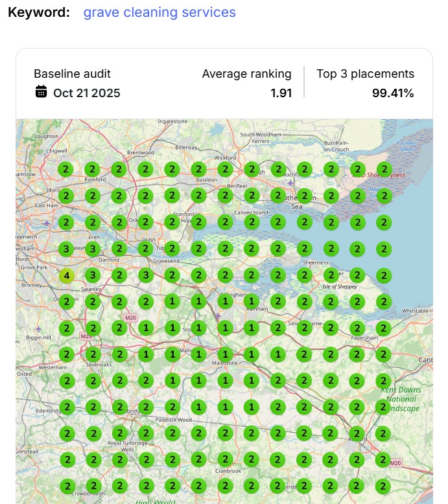The image size is (448, 504).
Task: Click the airplane icon below East Ham
Action: pos(47,223)
